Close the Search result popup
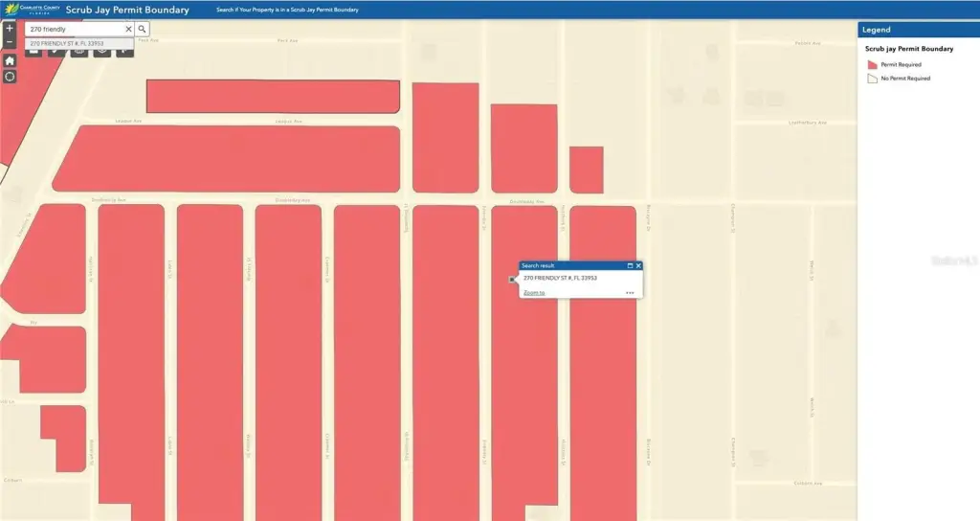Viewport: 980px width, 521px height. click(x=638, y=265)
